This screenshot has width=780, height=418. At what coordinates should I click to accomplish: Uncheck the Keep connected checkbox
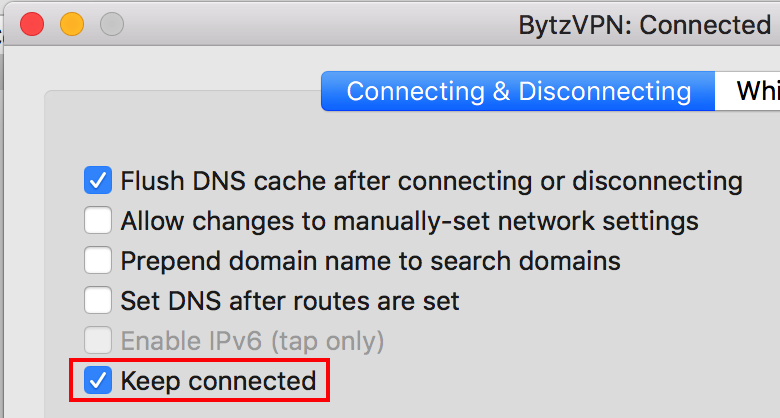(98, 381)
